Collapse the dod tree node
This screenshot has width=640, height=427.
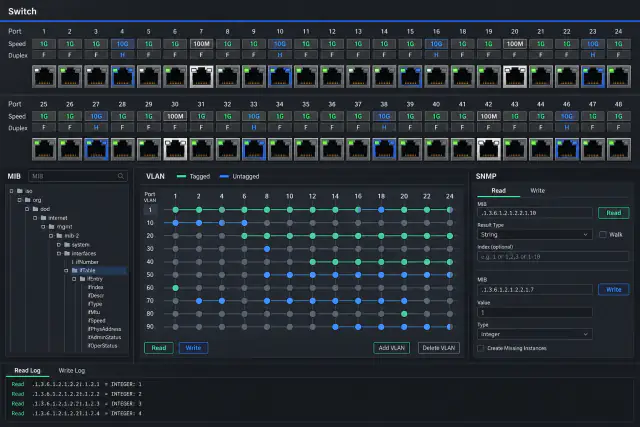point(27,209)
